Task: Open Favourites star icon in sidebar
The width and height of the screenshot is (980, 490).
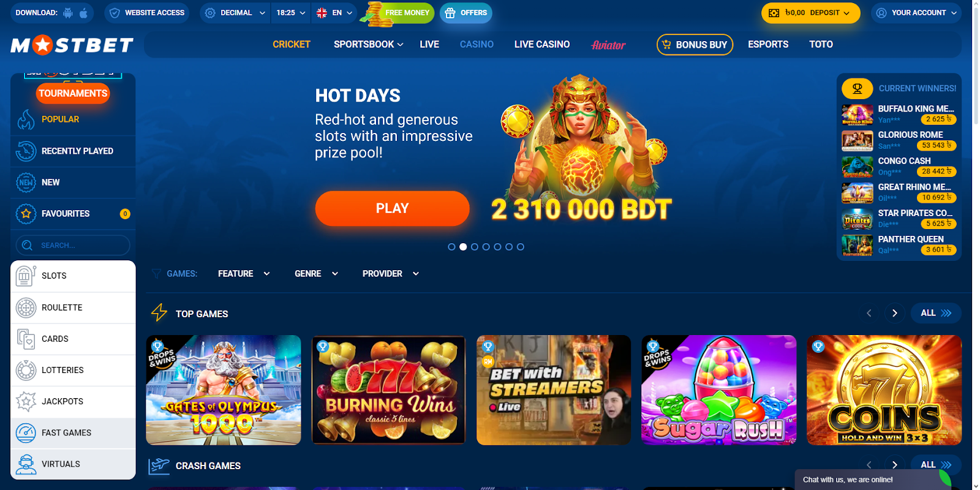Action: tap(26, 214)
